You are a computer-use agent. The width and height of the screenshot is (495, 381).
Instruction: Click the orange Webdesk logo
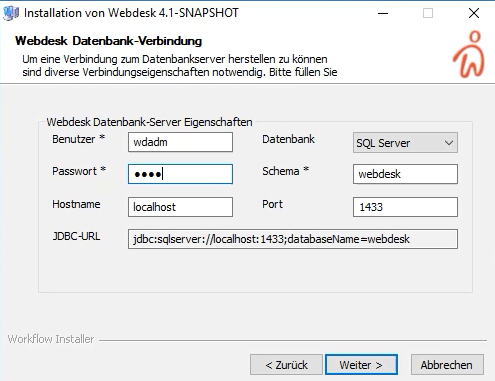[469, 54]
